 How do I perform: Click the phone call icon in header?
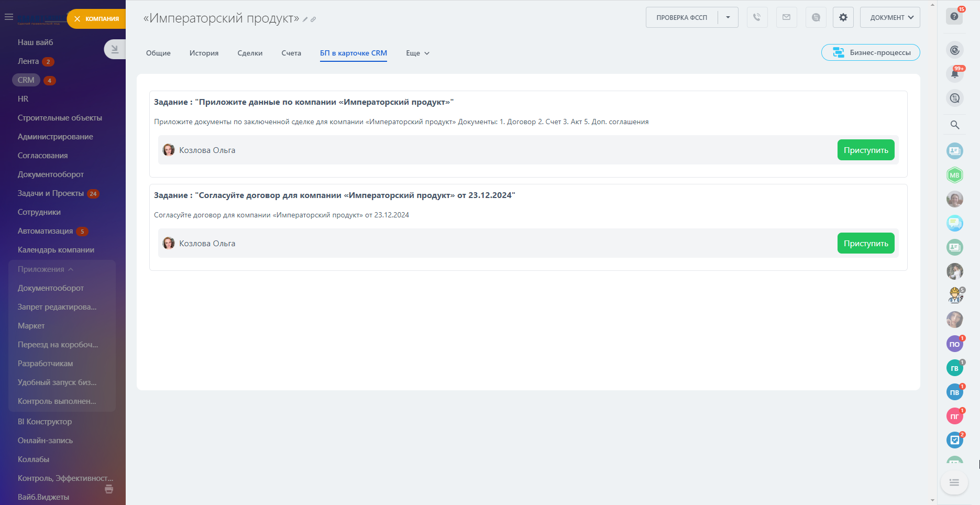pos(757,17)
